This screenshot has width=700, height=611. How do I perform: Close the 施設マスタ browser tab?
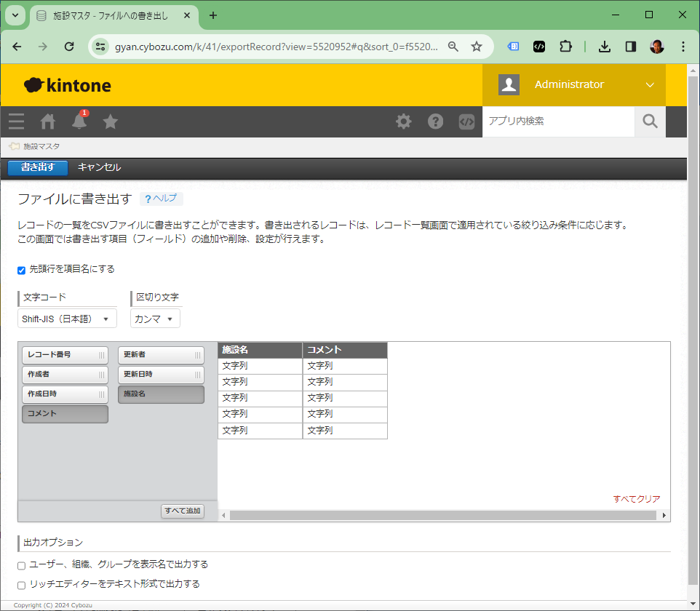[x=187, y=15]
